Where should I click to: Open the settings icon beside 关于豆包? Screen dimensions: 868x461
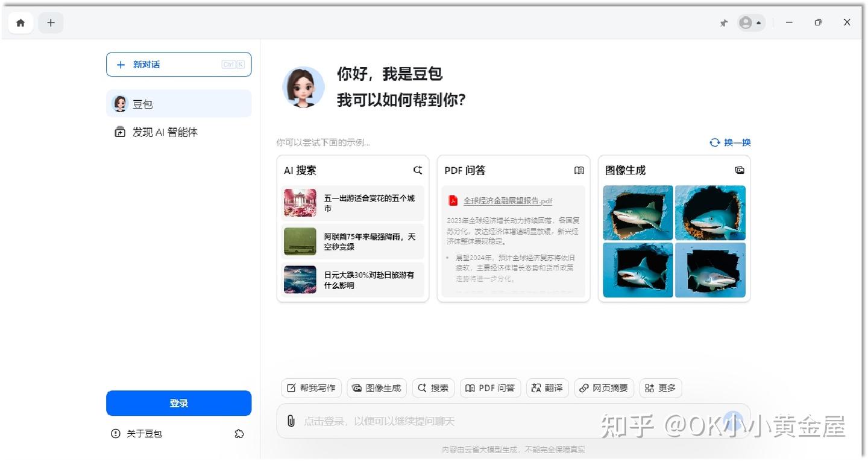coord(239,433)
